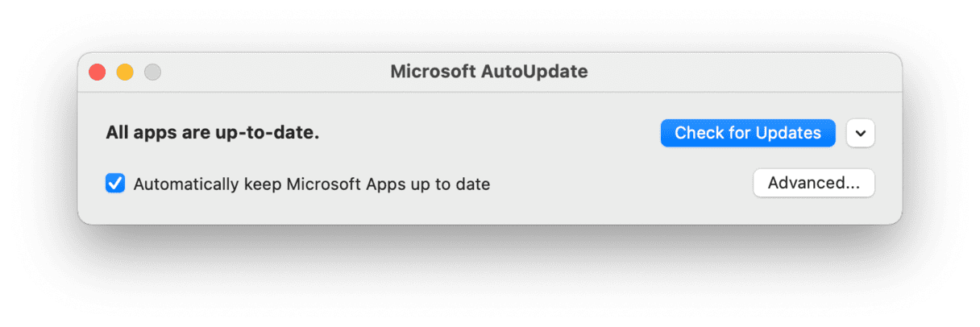The height and width of the screenshot is (327, 980).
Task: Click the 'All apps are up-to-date.' status message
Action: tap(213, 133)
